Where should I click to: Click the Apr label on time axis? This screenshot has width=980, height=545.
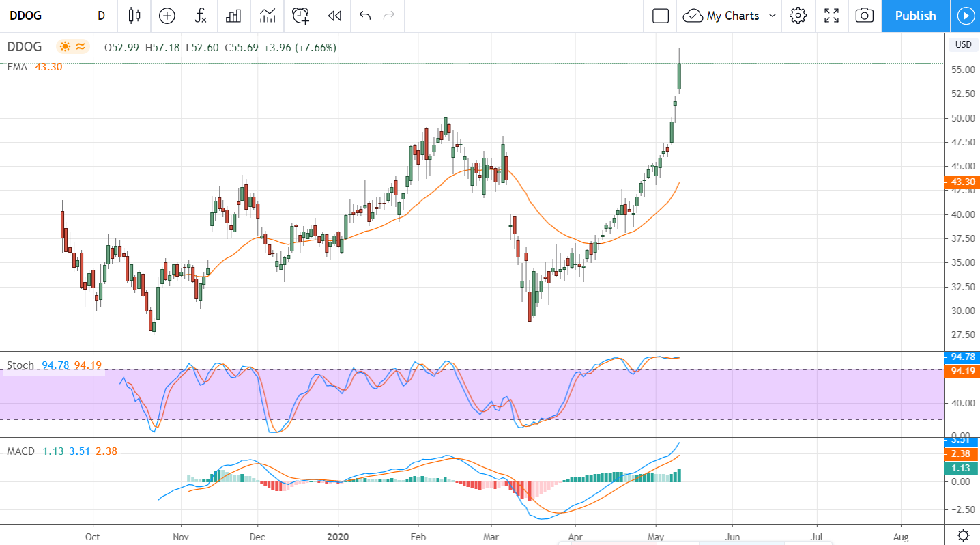[575, 537]
